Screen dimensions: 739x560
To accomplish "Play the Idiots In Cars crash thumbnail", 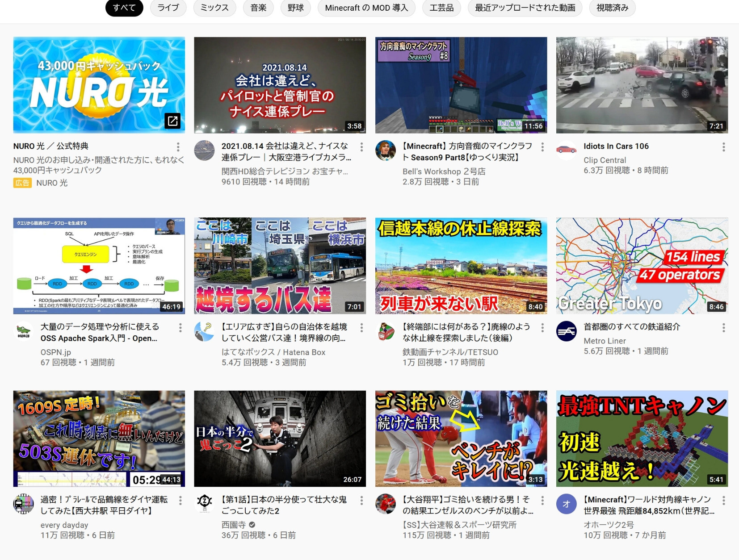I will [x=642, y=85].
